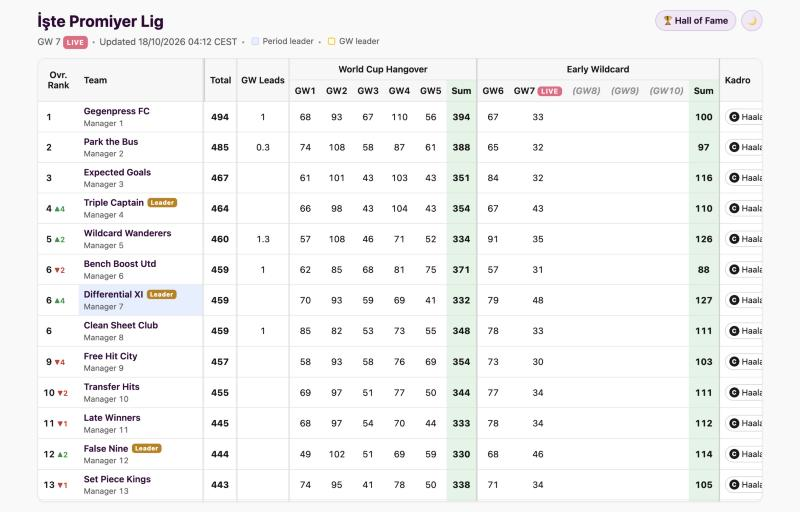This screenshot has width=800, height=512.
Task: Click the Haaland player chip in False Nine row
Action: [x=744, y=454]
